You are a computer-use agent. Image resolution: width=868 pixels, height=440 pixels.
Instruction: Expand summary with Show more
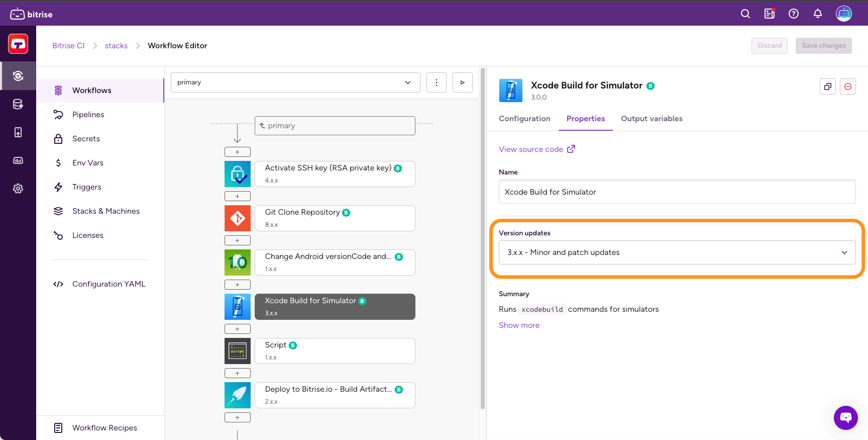click(519, 325)
